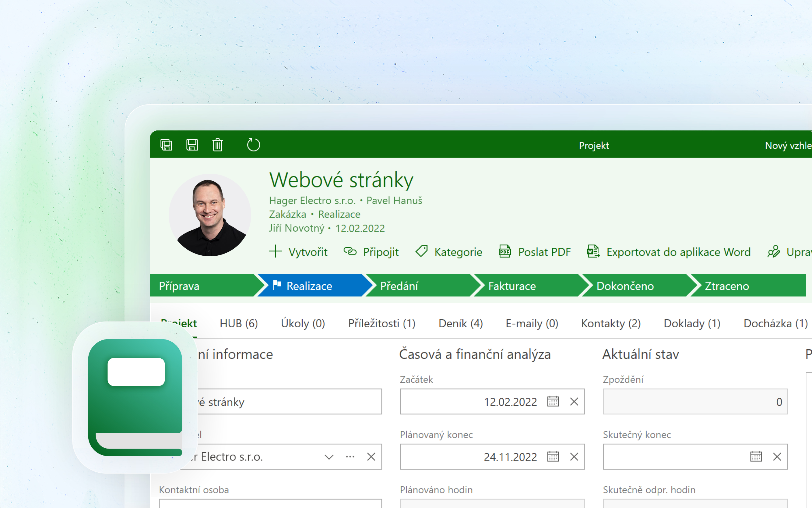This screenshot has height=508, width=812.
Task: Click the Hager Electro s.r.o. header text
Action: point(312,200)
